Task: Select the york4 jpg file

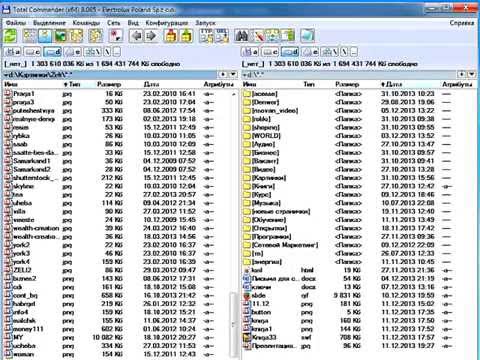Action: [x=21, y=262]
